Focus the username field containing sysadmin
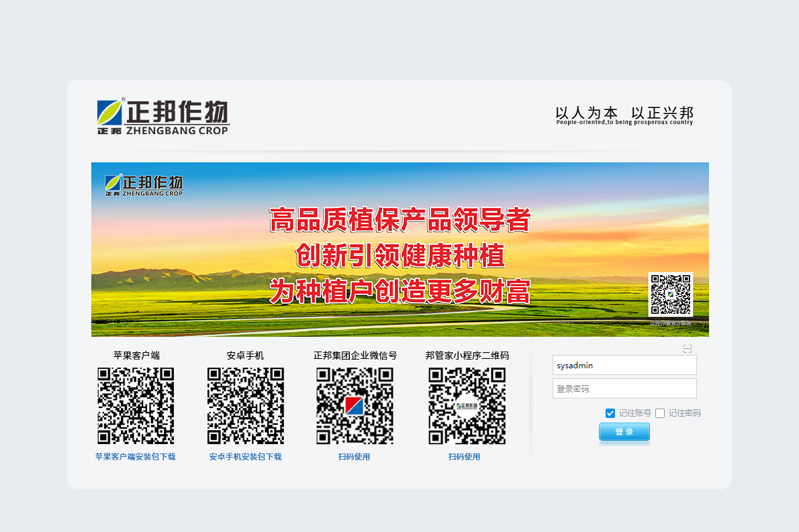Screen dimensions: 799x532 [x=624, y=365]
